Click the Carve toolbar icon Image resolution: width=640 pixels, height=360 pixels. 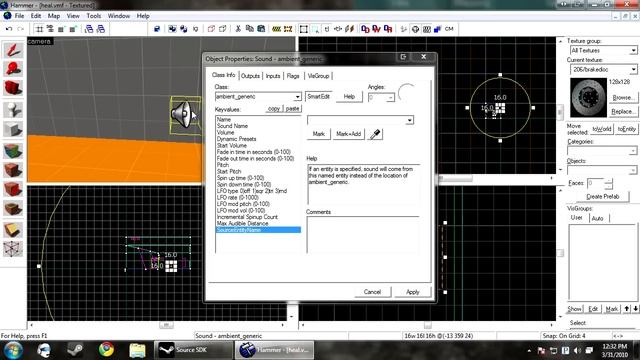[157, 29]
